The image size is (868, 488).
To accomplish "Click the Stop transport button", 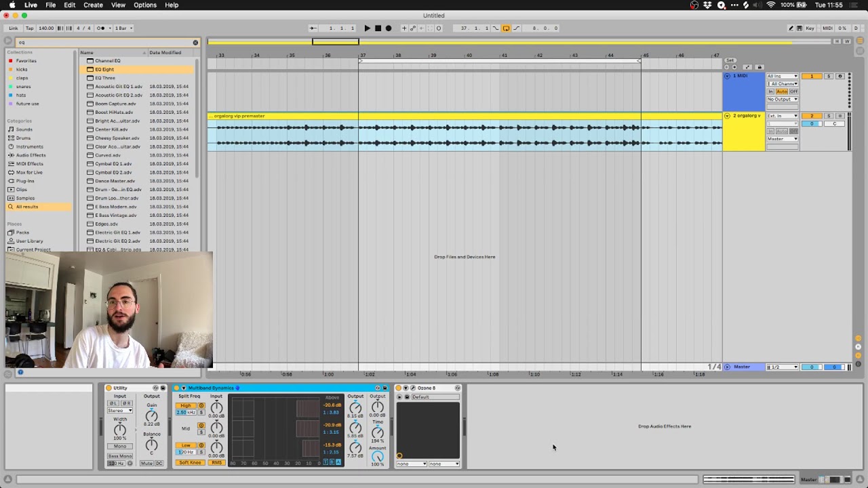I will (x=378, y=28).
